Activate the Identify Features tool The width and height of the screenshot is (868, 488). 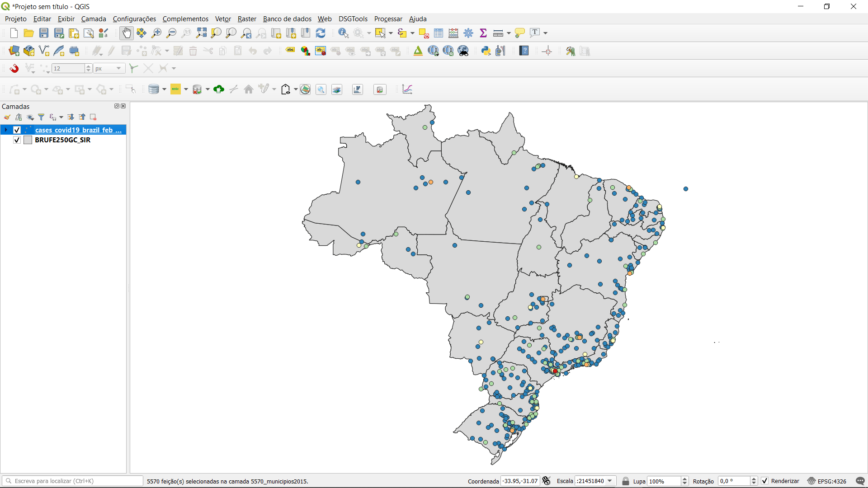pyautogui.click(x=343, y=33)
